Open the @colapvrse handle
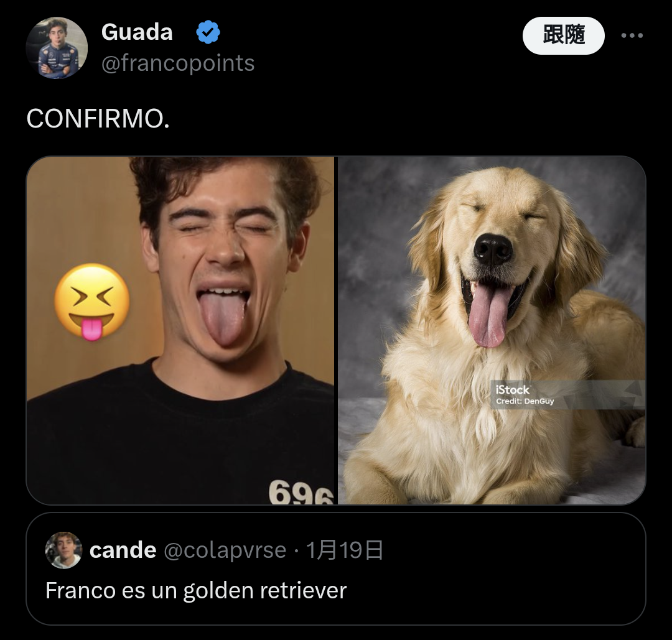The height and width of the screenshot is (640, 672). (x=225, y=550)
